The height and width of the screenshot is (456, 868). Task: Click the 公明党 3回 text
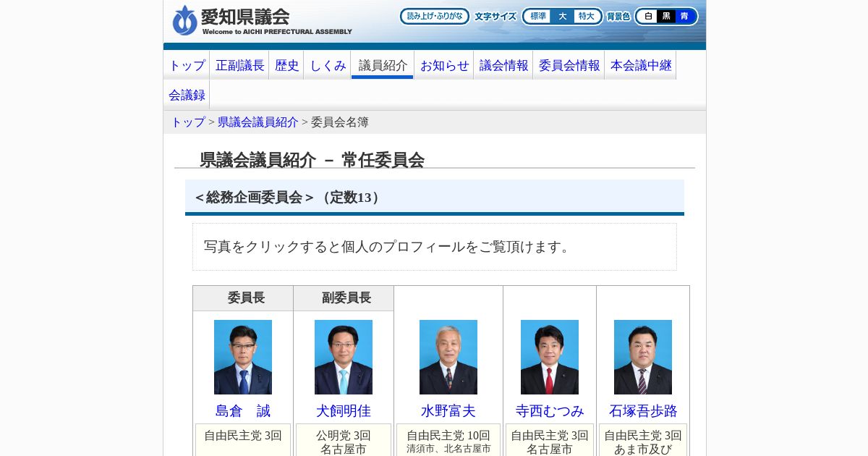[344, 435]
